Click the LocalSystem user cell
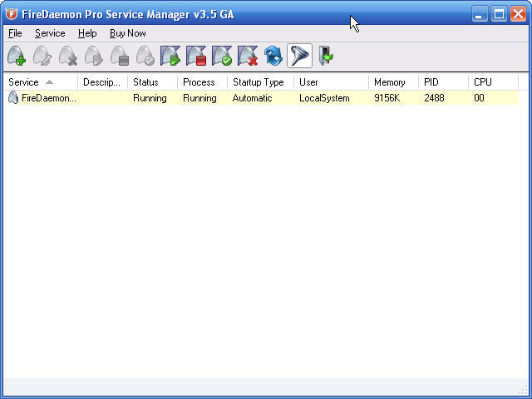The image size is (532, 399). click(324, 98)
